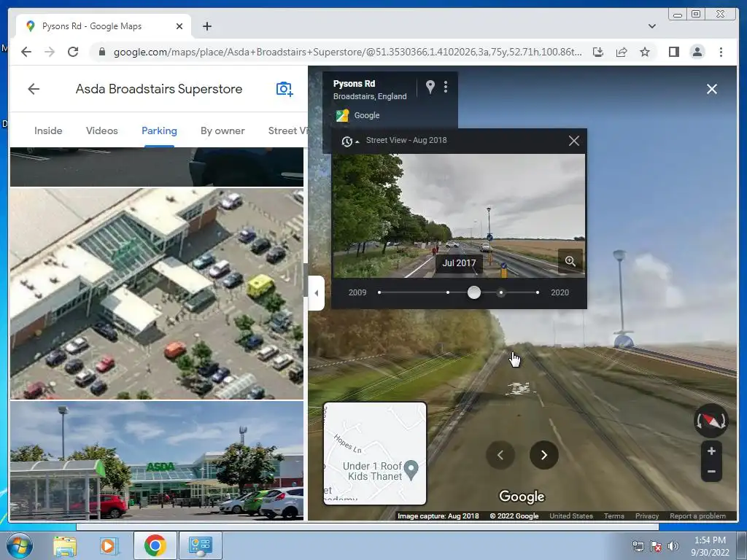Close the Street View time travel panel
Viewport: 747px width, 560px height.
(573, 141)
